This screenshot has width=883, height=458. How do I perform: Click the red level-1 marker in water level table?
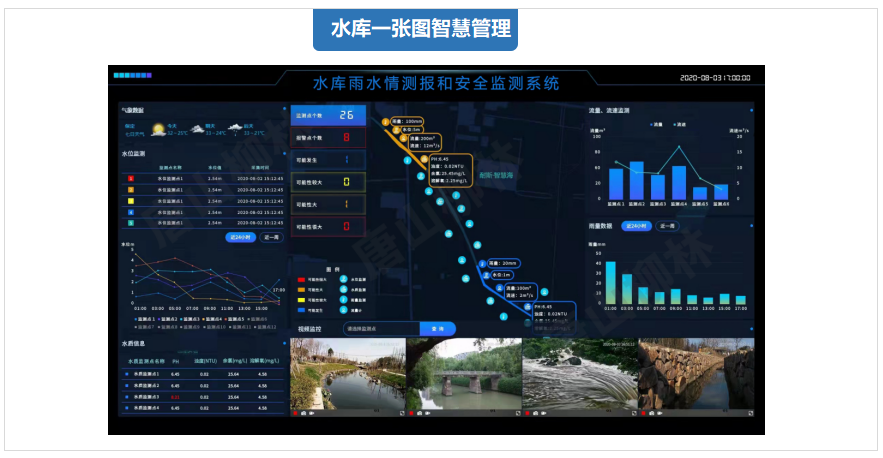pyautogui.click(x=131, y=178)
